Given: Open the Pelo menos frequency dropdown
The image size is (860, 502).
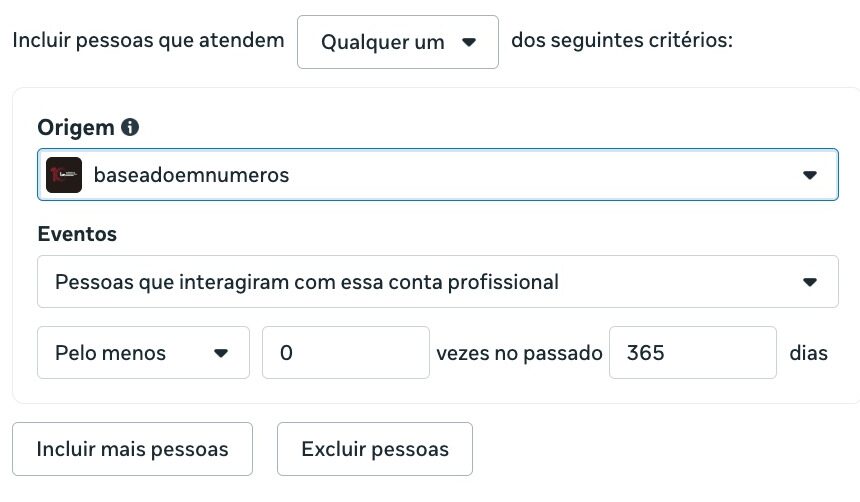Looking at the screenshot, I should click(142, 353).
